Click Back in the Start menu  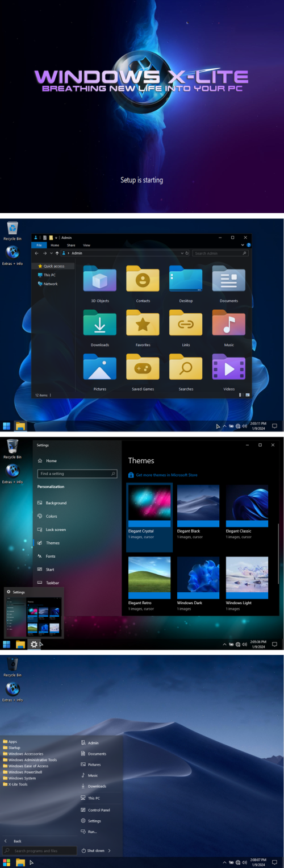click(14, 841)
